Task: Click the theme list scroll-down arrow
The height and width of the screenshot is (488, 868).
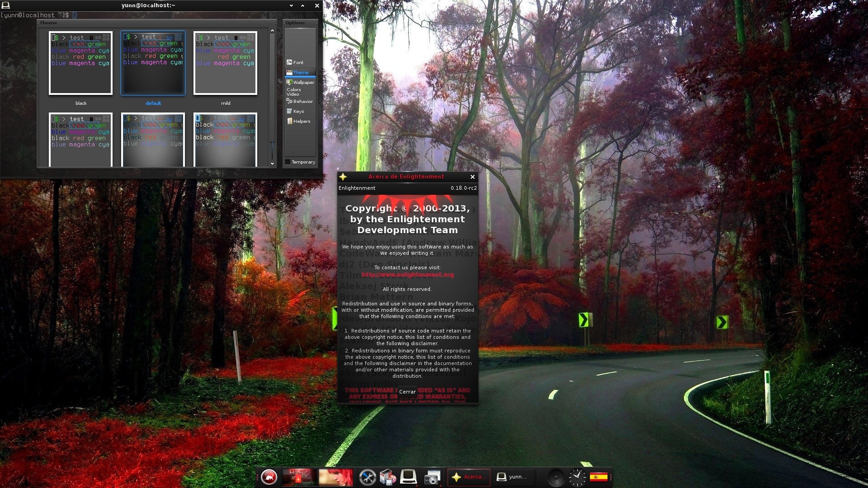Action: 272,164
